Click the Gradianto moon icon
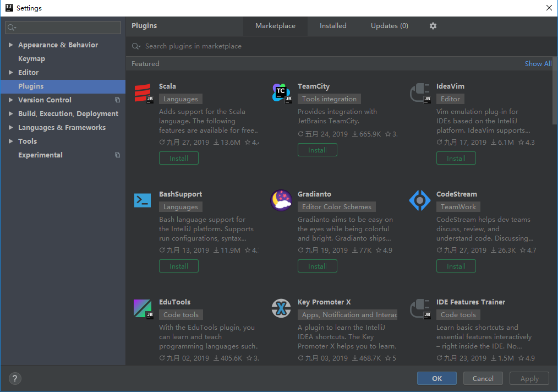This screenshot has height=392, width=558. point(281,200)
